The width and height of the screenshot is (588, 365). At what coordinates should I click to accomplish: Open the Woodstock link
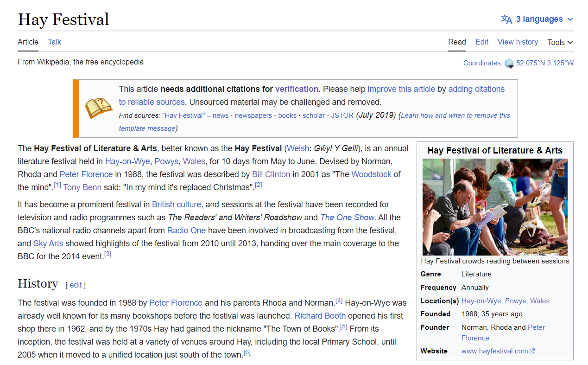tap(371, 174)
